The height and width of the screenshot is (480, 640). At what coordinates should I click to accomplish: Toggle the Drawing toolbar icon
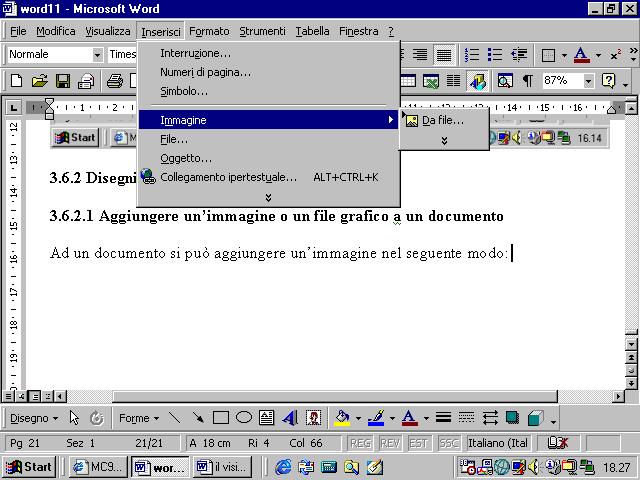[x=478, y=81]
